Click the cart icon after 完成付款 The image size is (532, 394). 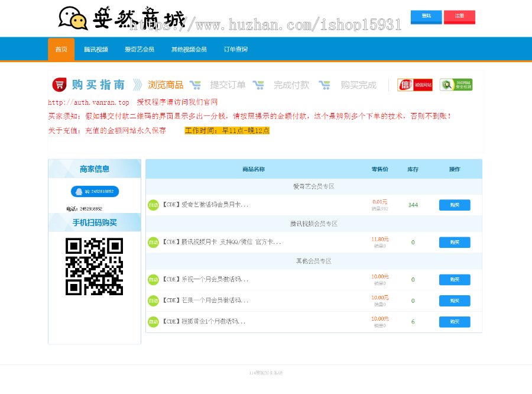[325, 85]
